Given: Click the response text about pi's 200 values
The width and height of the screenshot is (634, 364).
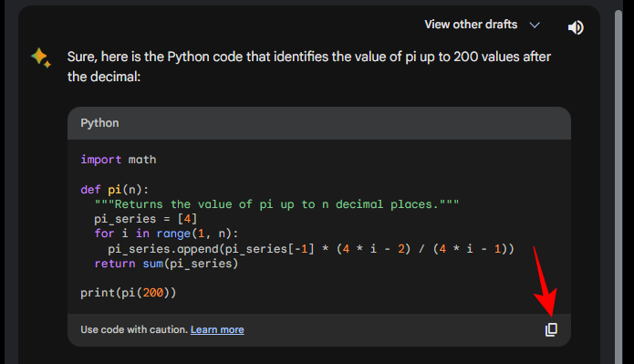Looking at the screenshot, I should click(x=309, y=67).
